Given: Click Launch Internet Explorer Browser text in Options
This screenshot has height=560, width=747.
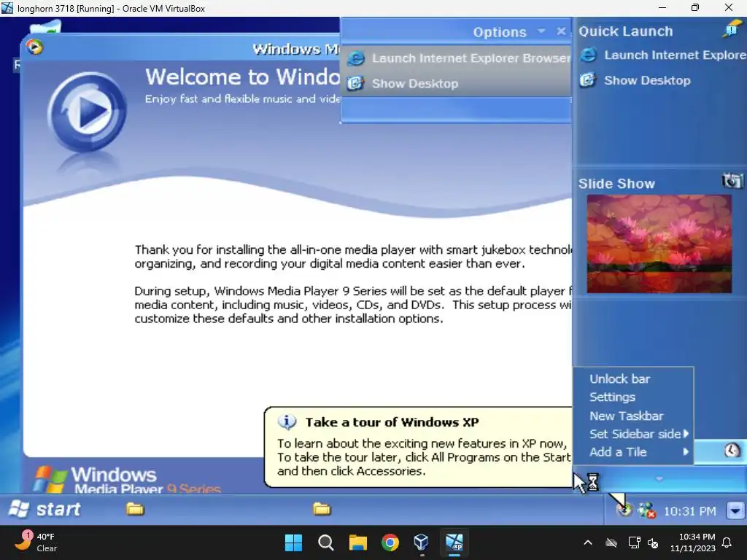Looking at the screenshot, I should point(471,58).
